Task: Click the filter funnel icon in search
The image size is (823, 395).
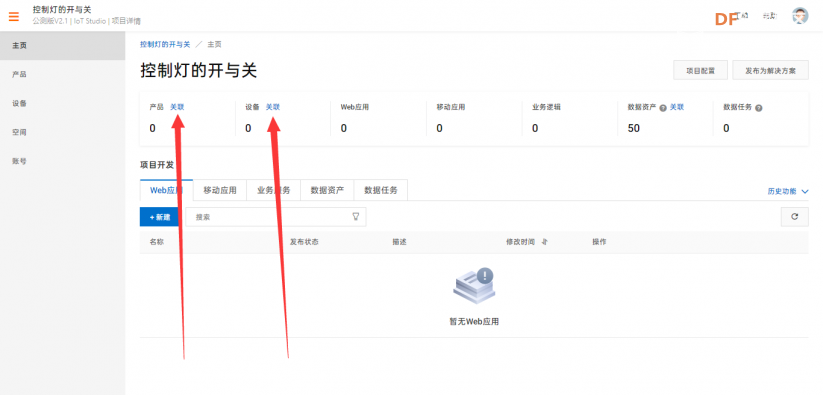Action: (x=356, y=216)
